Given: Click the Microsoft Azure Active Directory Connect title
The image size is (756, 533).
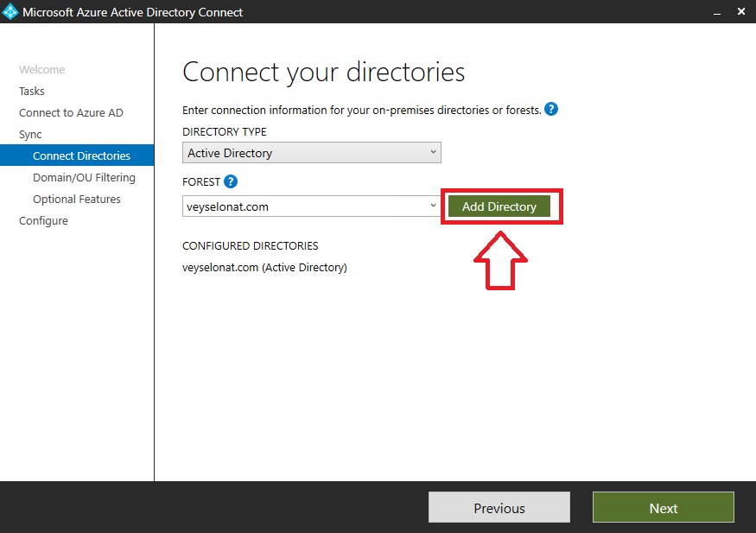Looking at the screenshot, I should [x=132, y=12].
